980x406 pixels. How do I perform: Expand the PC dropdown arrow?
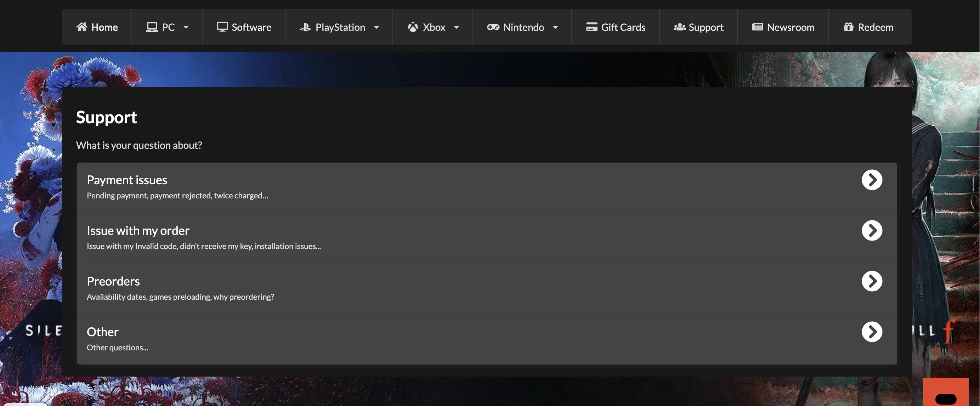(x=186, y=27)
